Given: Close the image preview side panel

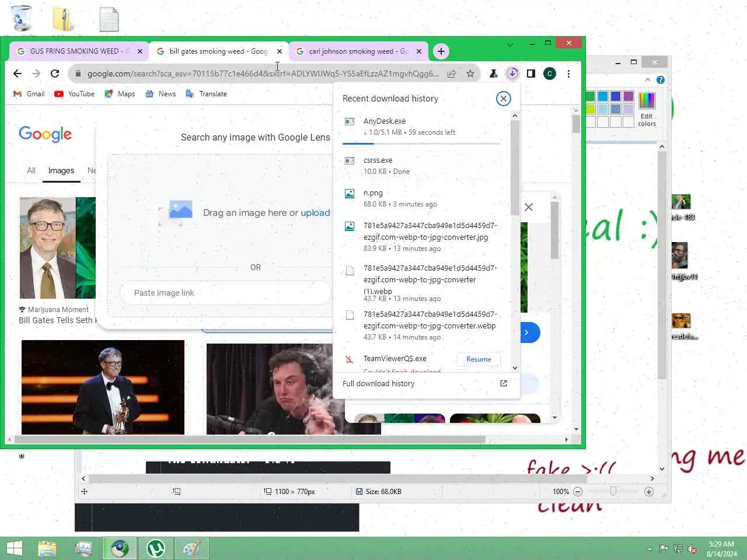Looking at the screenshot, I should (529, 207).
